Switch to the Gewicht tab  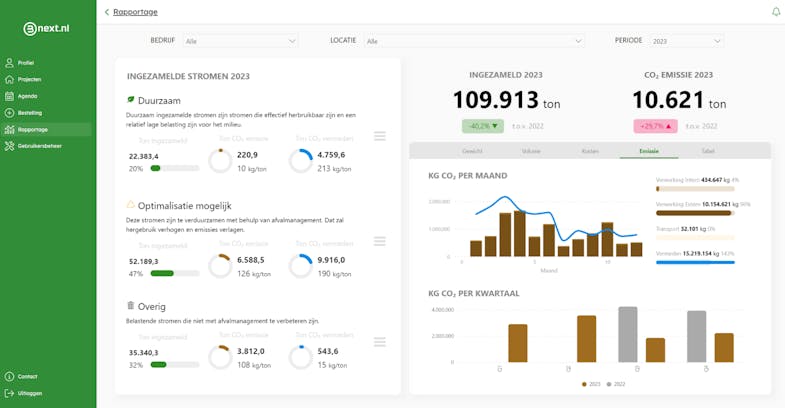pos(472,151)
